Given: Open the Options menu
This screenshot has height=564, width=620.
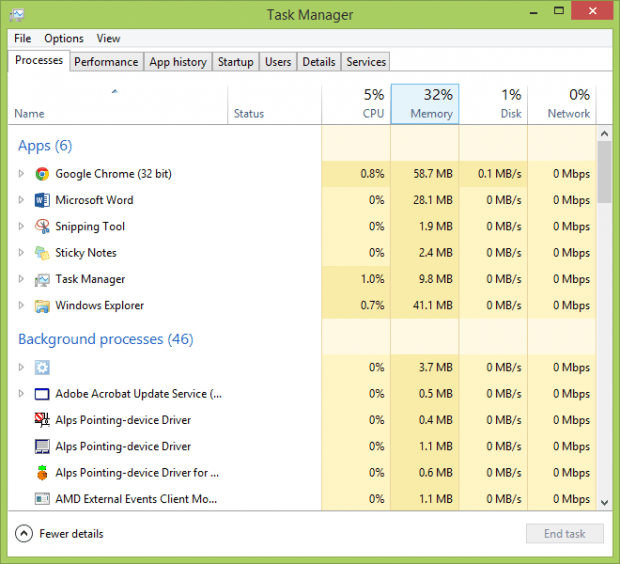Looking at the screenshot, I should pyautogui.click(x=64, y=38).
